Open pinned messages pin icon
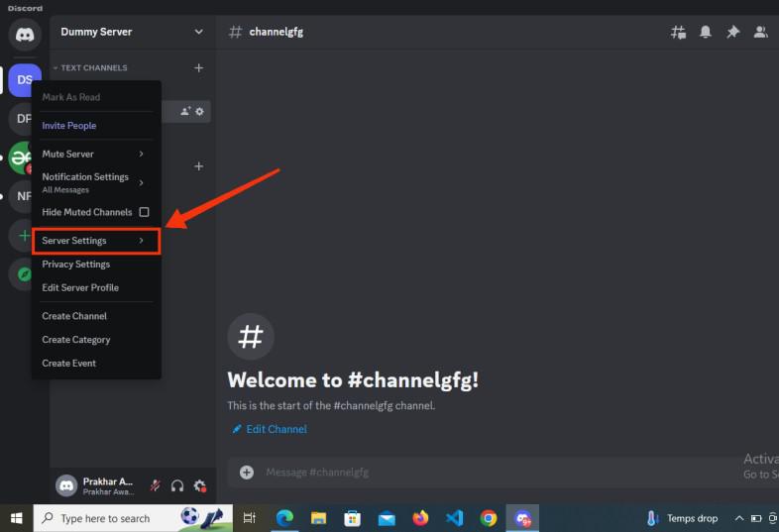The height and width of the screenshot is (532, 779). coord(732,33)
